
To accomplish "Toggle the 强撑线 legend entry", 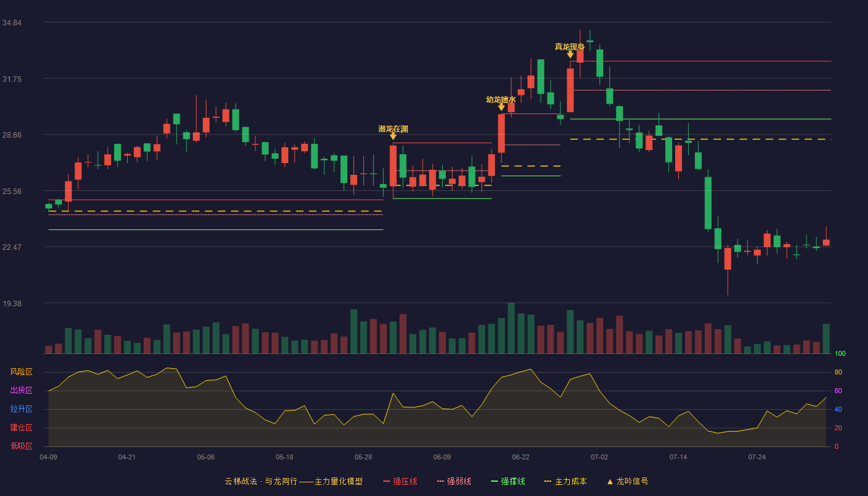I will [x=508, y=481].
